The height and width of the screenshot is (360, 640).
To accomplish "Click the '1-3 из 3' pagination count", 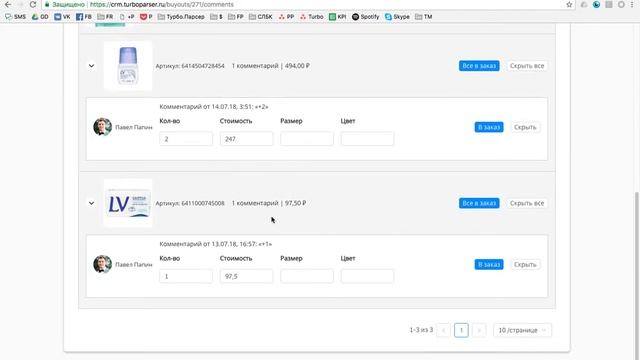I will point(421,330).
